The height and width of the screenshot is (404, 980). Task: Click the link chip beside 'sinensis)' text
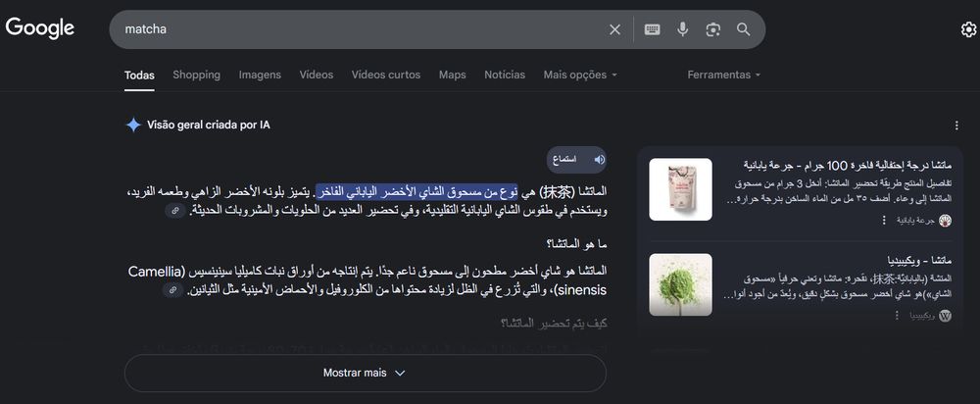173,289
